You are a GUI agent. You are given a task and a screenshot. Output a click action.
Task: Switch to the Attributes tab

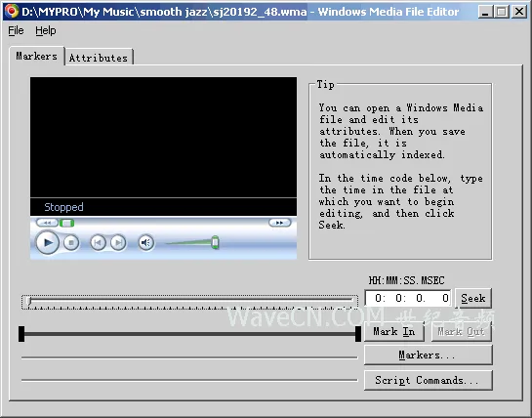99,58
